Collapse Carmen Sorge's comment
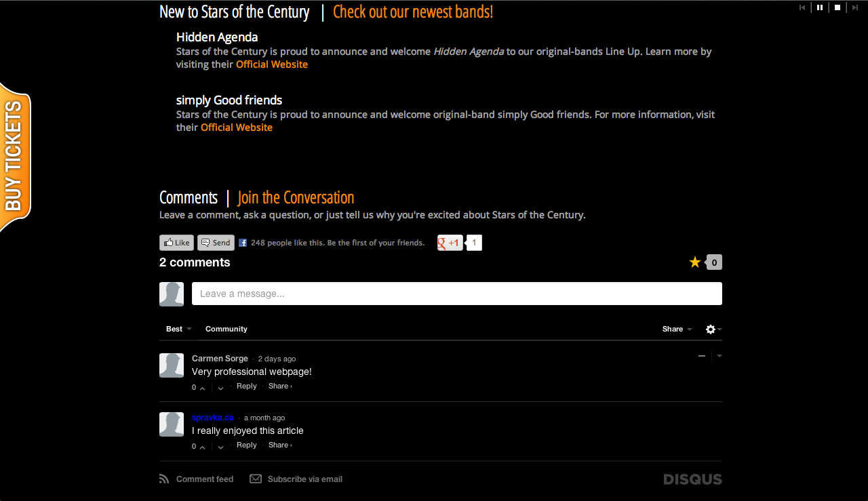 (x=702, y=356)
